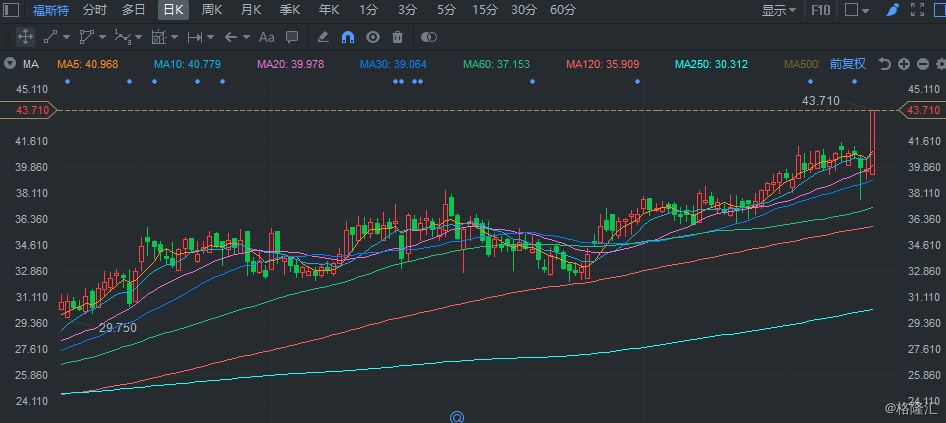946x423 pixels.
Task: Select the polygon shape drawing tool
Action: pyautogui.click(x=87, y=37)
